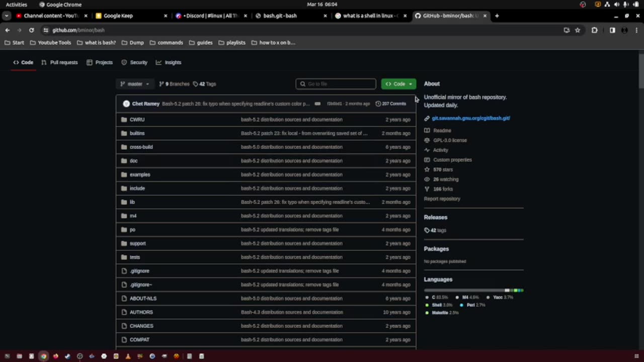Click the Go to file search field

(x=336, y=84)
